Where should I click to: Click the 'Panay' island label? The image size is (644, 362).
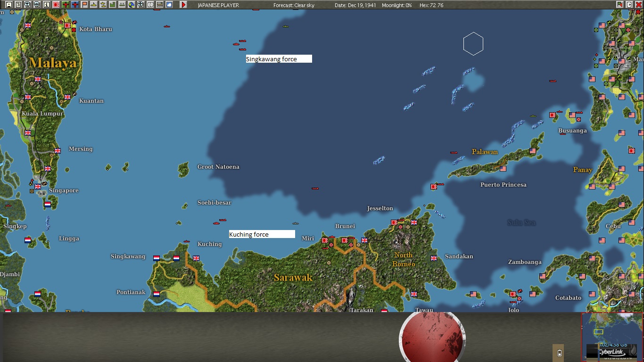pyautogui.click(x=583, y=170)
